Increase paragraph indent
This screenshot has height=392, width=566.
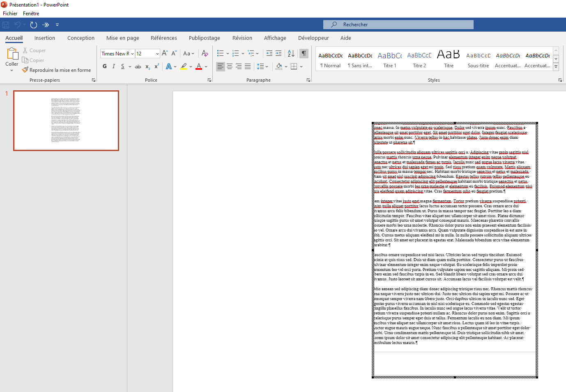(x=278, y=53)
